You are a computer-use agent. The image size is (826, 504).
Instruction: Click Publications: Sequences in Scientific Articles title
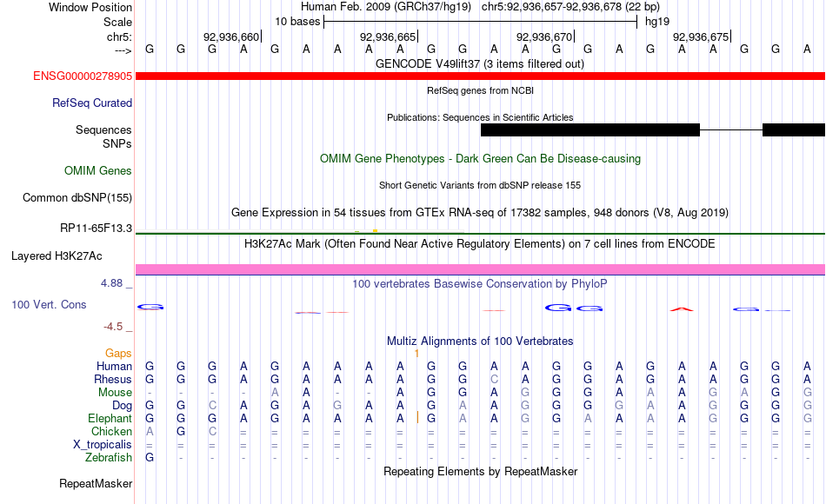(480, 117)
